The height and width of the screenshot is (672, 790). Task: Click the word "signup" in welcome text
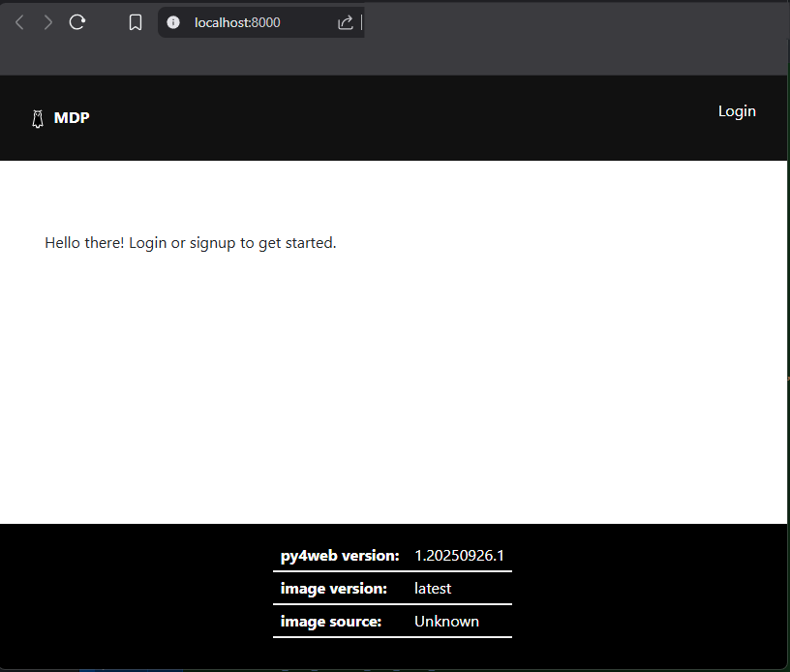coord(212,243)
